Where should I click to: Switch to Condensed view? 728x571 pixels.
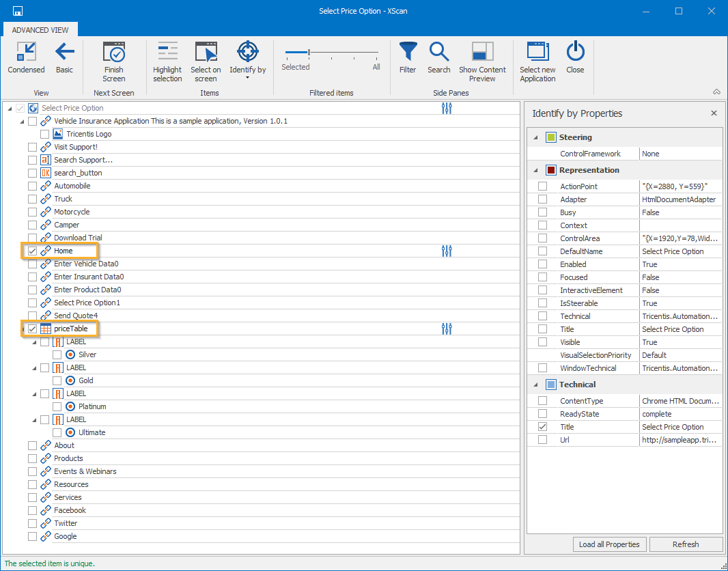tap(26, 58)
